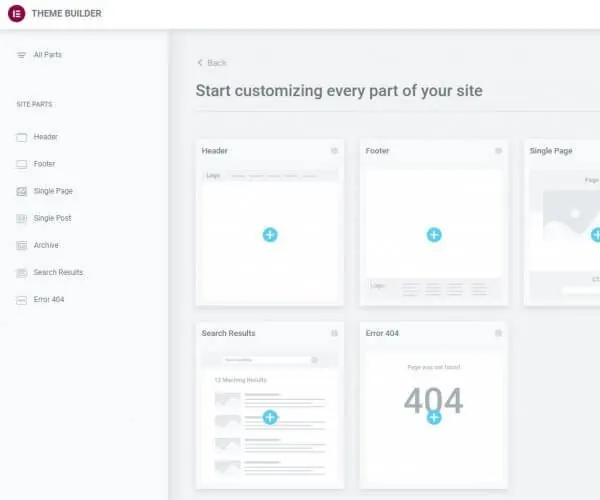Viewport: 600px width, 500px height.
Task: Click the Single Page card title
Action: [551, 151]
